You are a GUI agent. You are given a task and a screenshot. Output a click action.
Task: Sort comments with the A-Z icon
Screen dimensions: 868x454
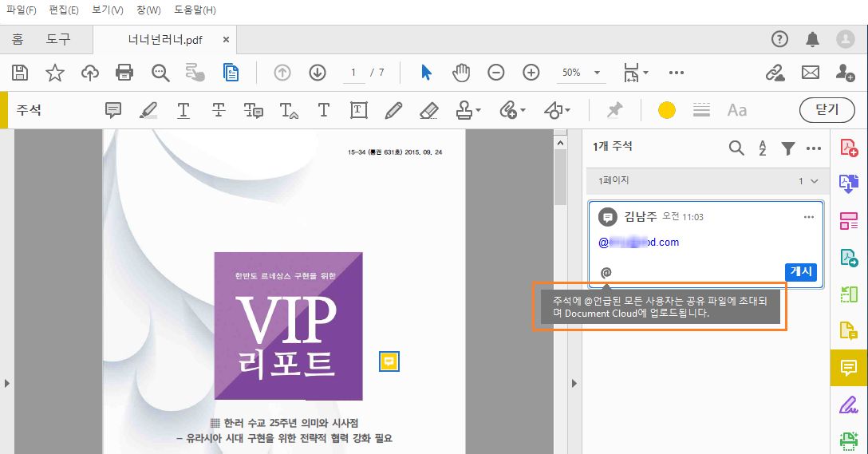(x=762, y=148)
